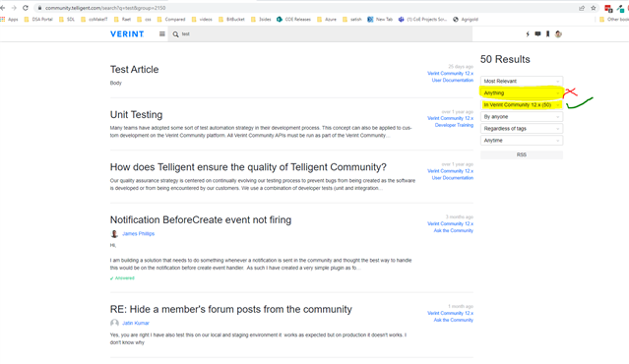Open the Apps grid shortcut

[x=9, y=20]
